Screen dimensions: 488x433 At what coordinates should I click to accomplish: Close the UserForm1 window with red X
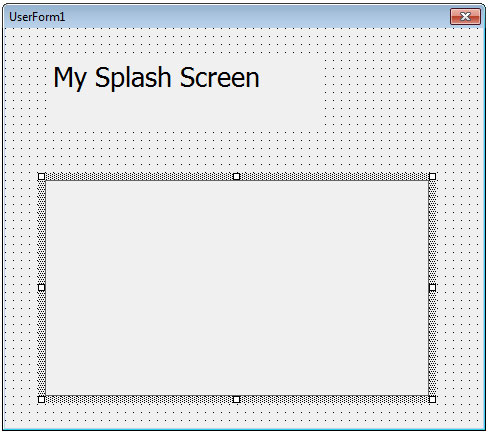465,16
